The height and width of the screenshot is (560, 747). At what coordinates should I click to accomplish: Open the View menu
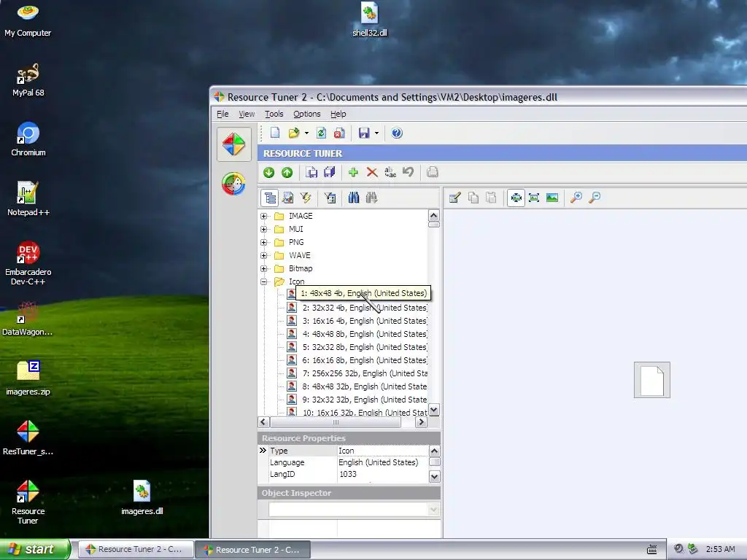pyautogui.click(x=247, y=114)
